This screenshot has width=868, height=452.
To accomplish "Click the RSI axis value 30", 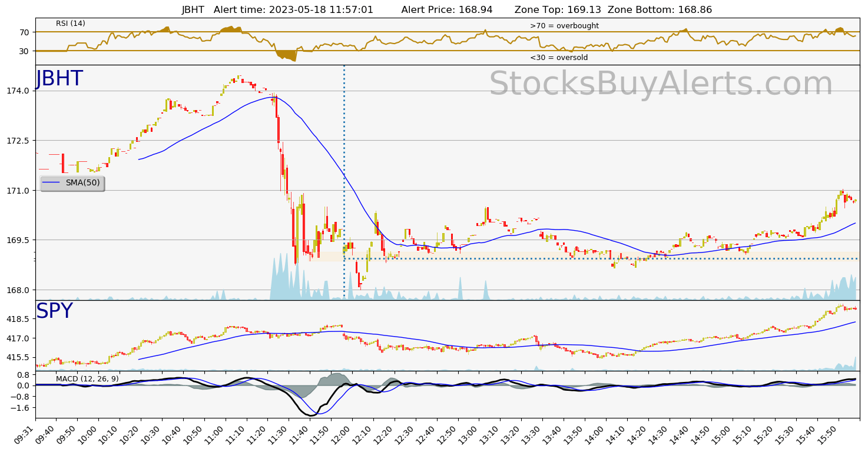I will [x=24, y=51].
